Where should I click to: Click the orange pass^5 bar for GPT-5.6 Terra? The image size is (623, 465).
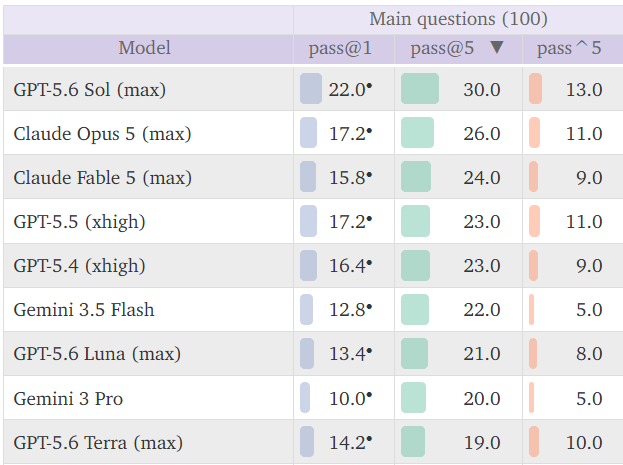pyautogui.click(x=534, y=442)
